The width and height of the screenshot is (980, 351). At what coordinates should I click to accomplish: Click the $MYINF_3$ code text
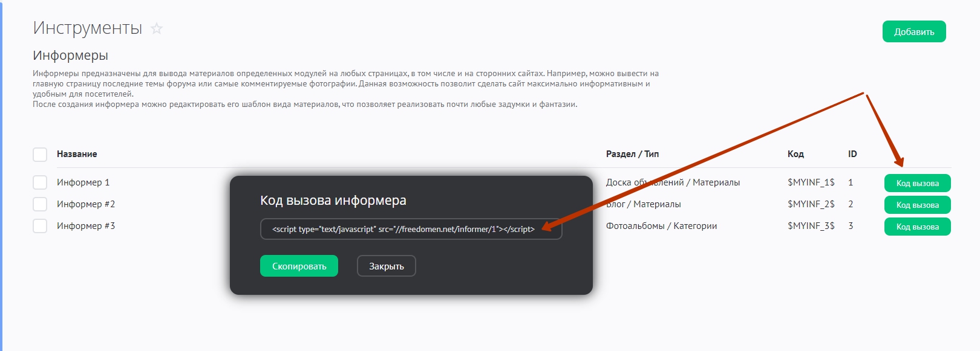(811, 226)
